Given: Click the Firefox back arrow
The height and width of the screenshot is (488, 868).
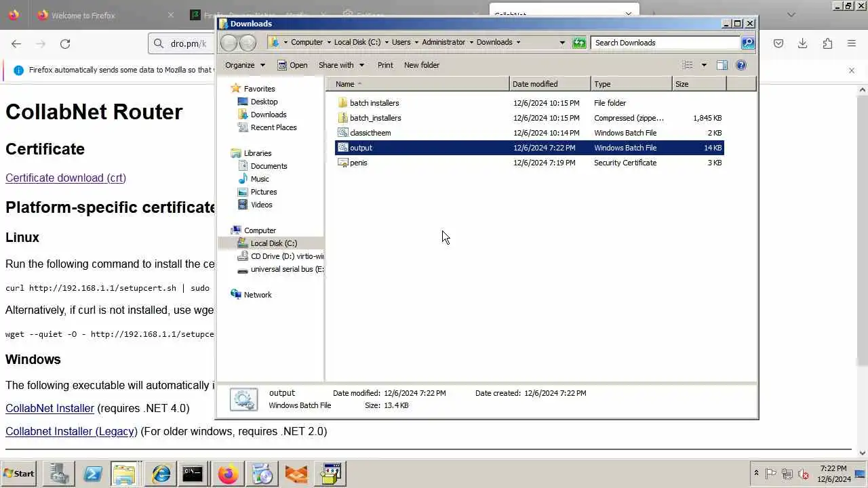Looking at the screenshot, I should pos(16,43).
